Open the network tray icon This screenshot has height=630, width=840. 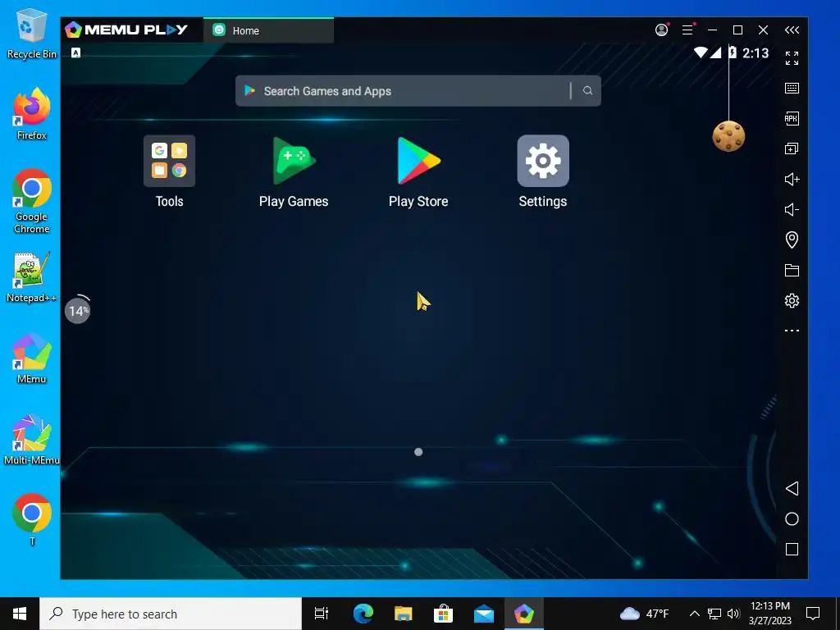(x=714, y=614)
